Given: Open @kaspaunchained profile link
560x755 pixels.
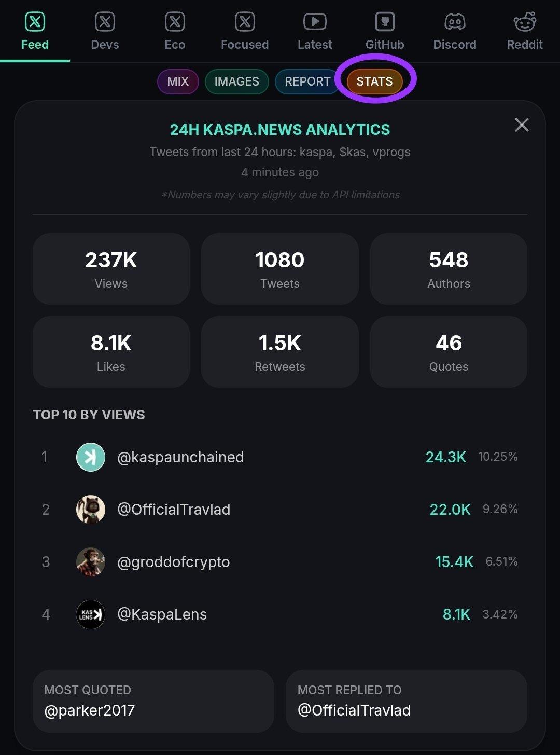Looking at the screenshot, I should [180, 457].
